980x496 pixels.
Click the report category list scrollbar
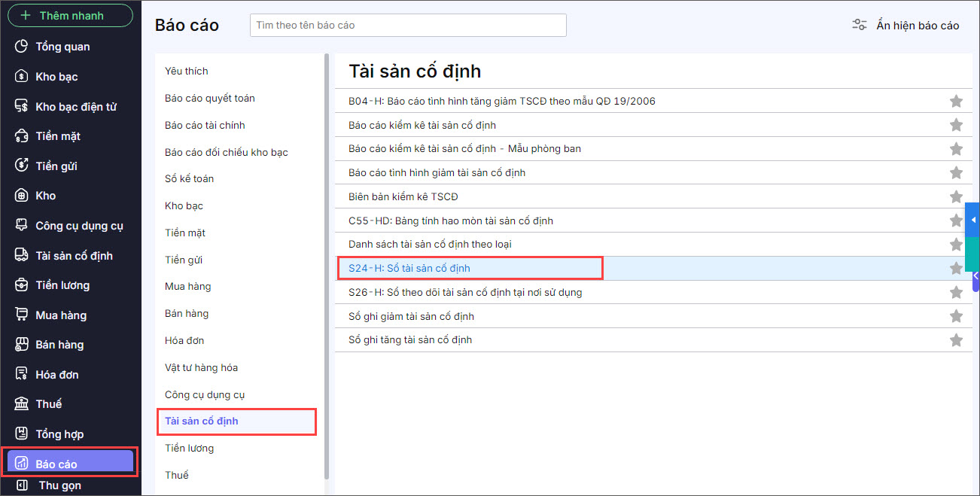click(326, 263)
